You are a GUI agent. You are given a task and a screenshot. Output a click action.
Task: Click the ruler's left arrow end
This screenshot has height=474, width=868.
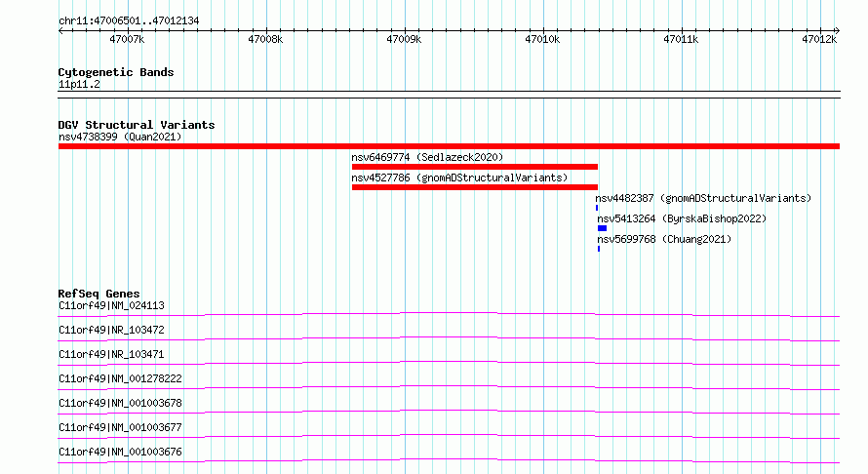pos(60,30)
